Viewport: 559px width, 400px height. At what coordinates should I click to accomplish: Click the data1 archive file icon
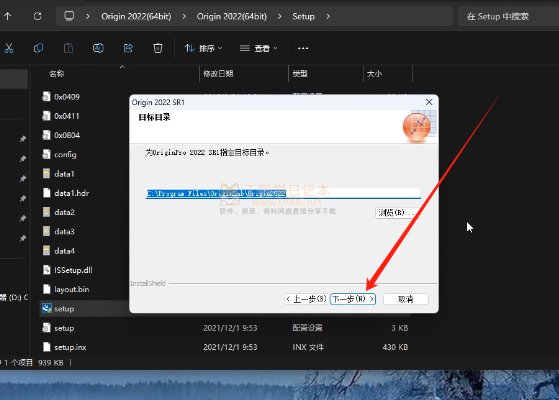pos(47,174)
